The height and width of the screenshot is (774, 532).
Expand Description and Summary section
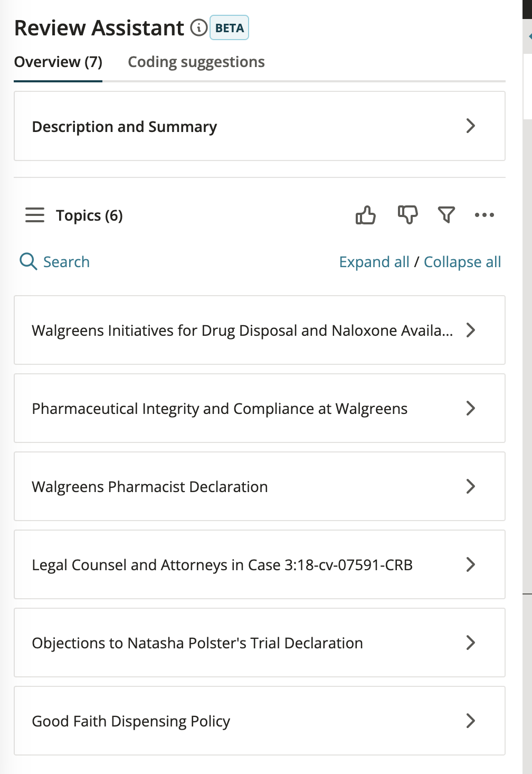tap(260, 126)
